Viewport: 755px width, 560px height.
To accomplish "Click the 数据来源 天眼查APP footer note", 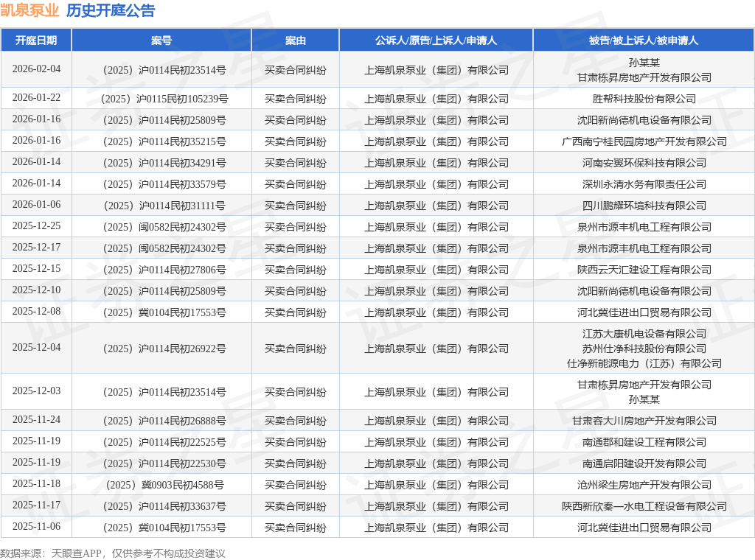I will (113, 553).
